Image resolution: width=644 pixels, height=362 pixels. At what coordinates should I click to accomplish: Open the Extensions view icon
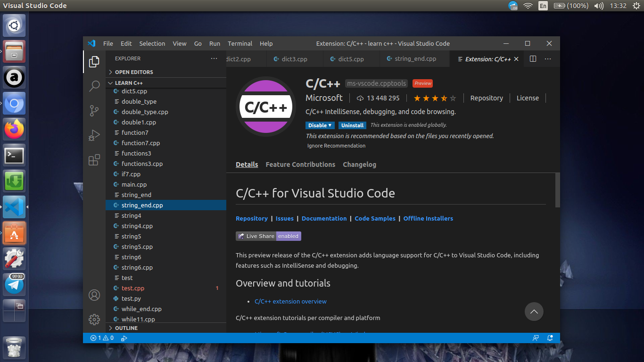pyautogui.click(x=94, y=160)
